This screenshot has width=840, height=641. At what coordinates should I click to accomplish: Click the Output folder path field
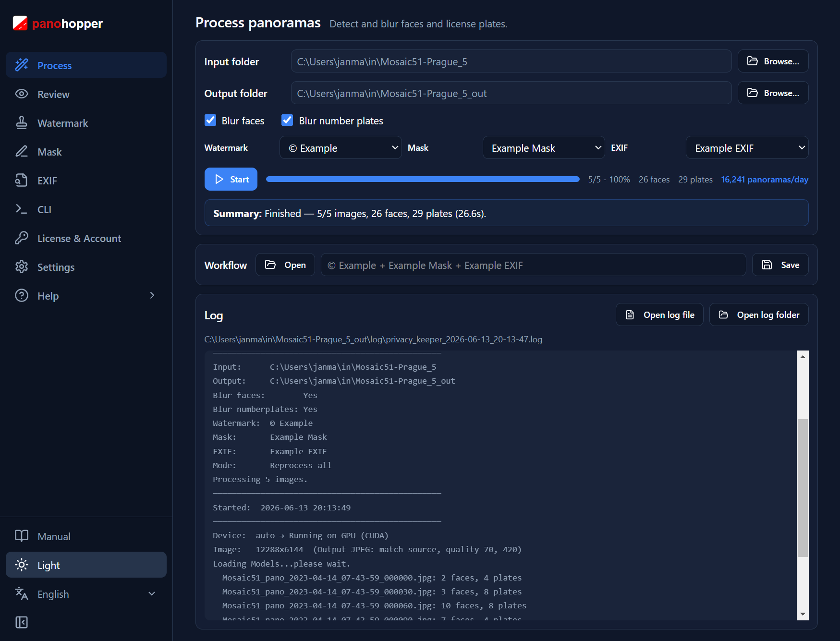point(511,93)
